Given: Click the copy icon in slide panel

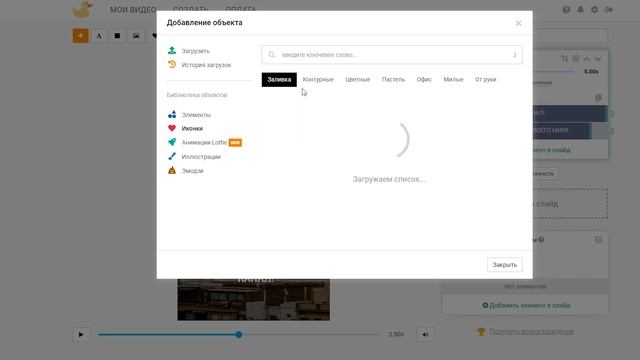Looking at the screenshot, I should [598, 98].
